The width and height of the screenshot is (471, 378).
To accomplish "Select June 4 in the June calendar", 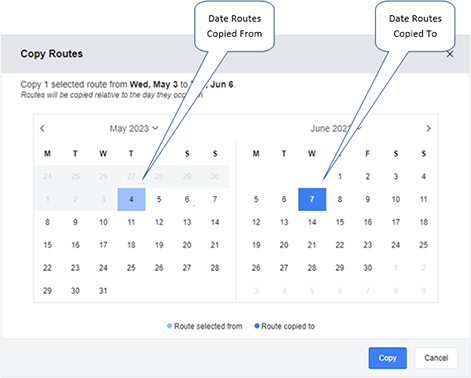I will [x=424, y=176].
